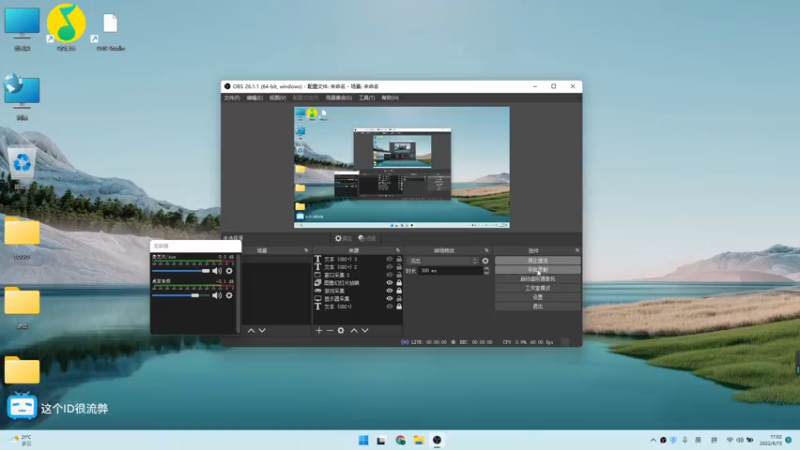Increase transition duration with up arrow
This screenshot has width=800, height=450.
click(x=486, y=269)
